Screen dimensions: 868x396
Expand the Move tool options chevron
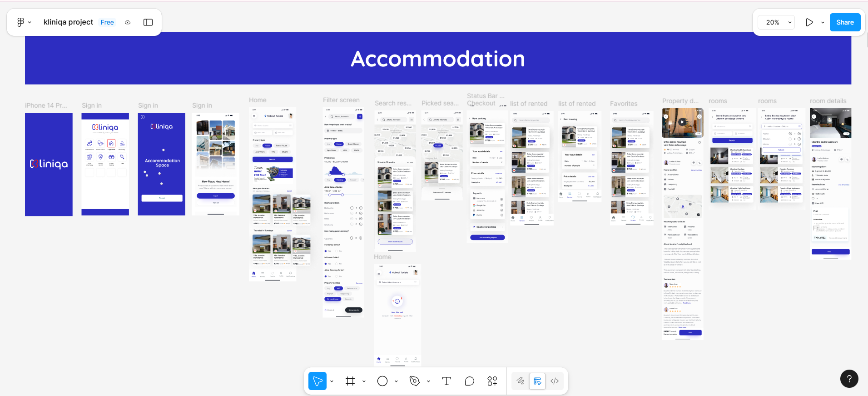point(332,381)
